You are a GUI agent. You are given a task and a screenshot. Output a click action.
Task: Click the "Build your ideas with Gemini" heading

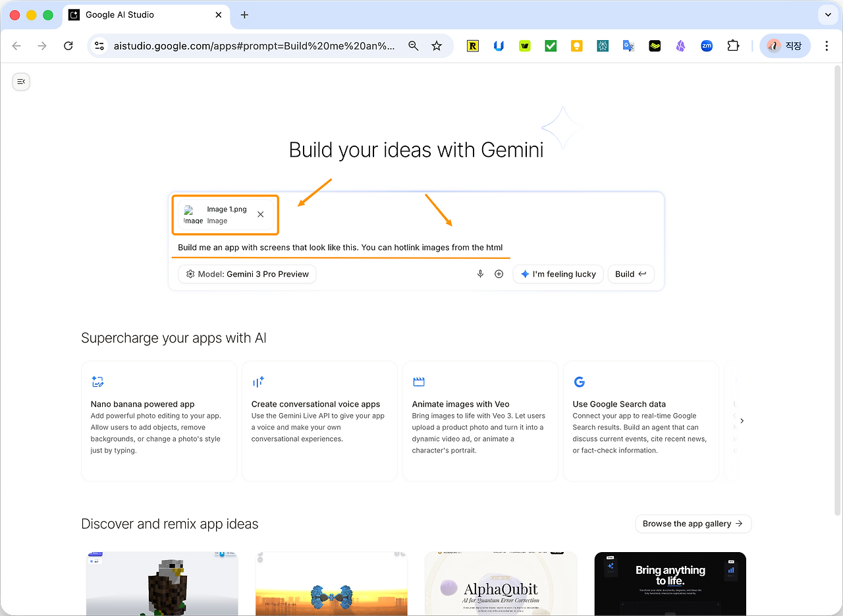416,150
